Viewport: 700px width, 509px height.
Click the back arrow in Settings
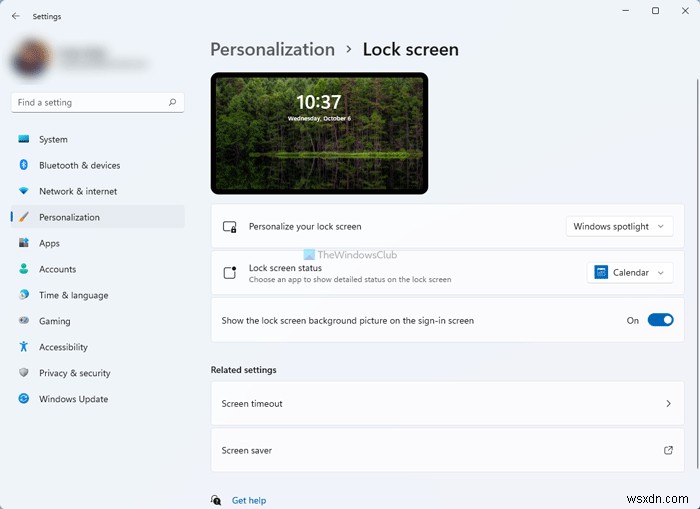click(16, 16)
